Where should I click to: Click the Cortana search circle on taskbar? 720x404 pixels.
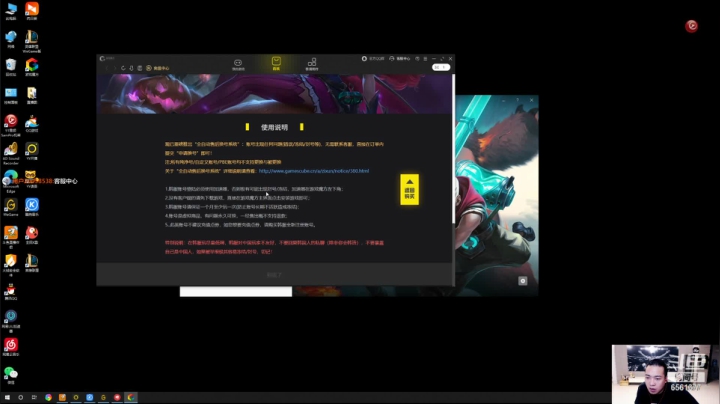[x=21, y=397]
